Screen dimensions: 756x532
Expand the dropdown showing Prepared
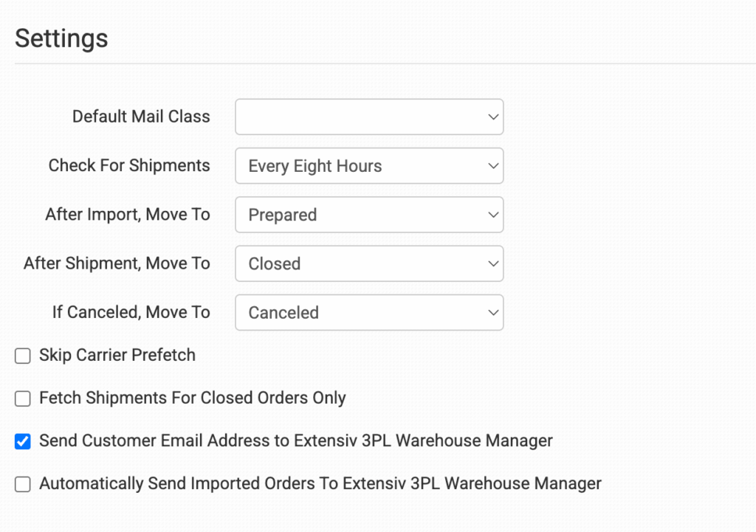click(369, 215)
